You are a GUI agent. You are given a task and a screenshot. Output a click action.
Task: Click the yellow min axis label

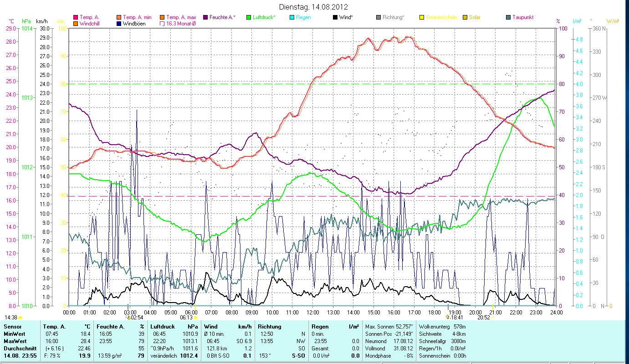tap(61, 21)
